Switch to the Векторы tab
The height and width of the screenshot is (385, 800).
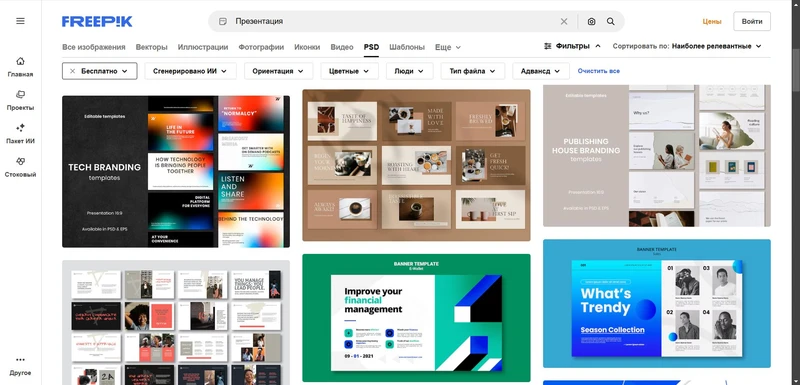152,47
